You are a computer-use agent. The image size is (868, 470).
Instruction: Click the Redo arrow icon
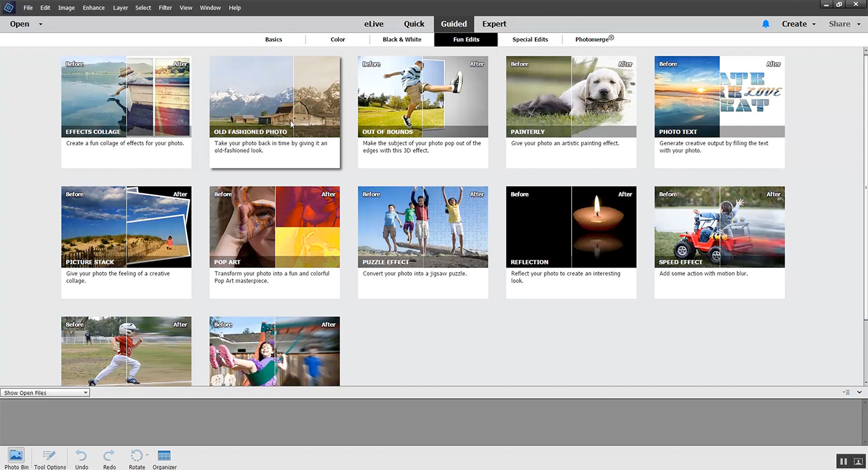coord(109,457)
